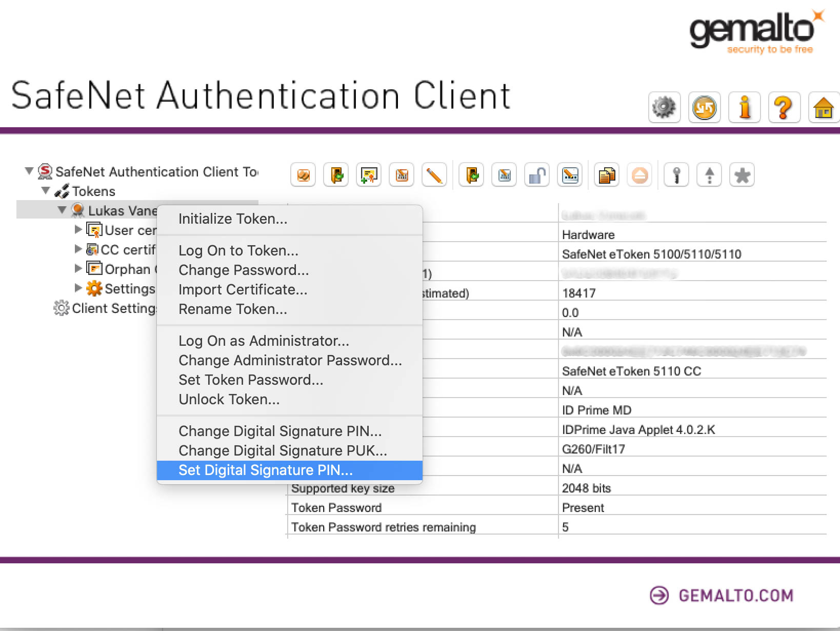Select Tokens in the tree

coord(93,191)
